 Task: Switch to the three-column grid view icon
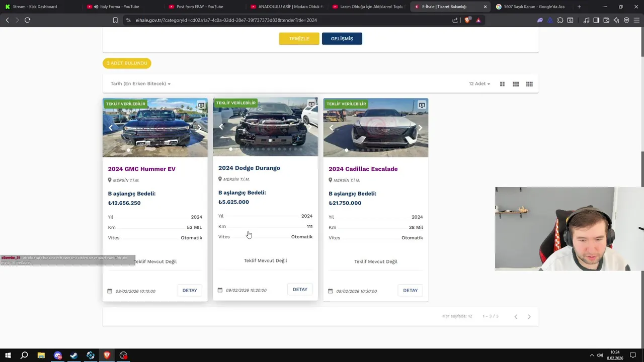pos(516,84)
